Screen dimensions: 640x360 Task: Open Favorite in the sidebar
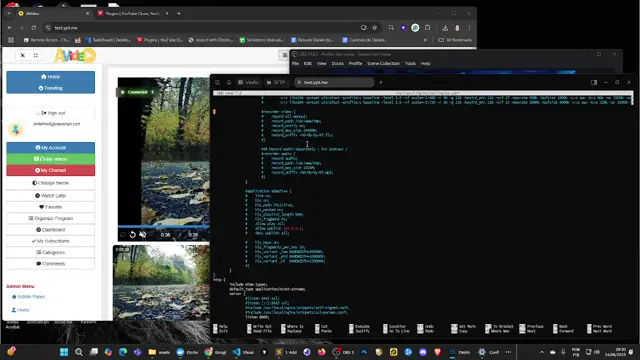coord(51,207)
